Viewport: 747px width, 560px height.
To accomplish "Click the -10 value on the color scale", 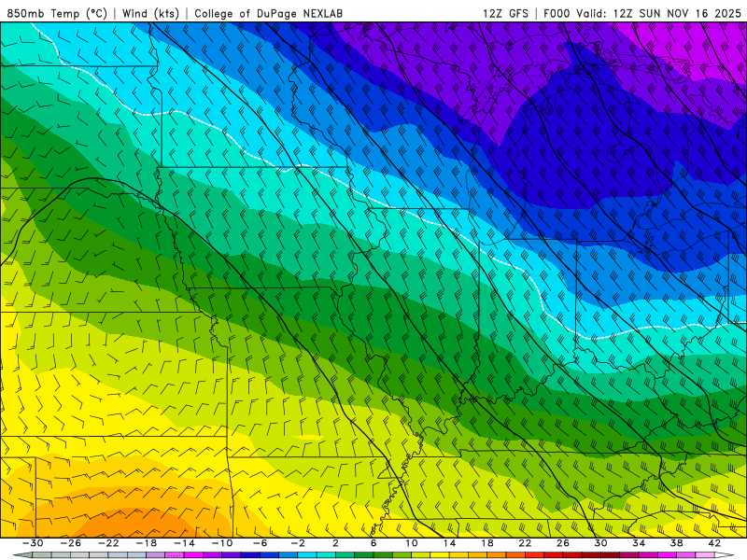I will pyautogui.click(x=222, y=543).
